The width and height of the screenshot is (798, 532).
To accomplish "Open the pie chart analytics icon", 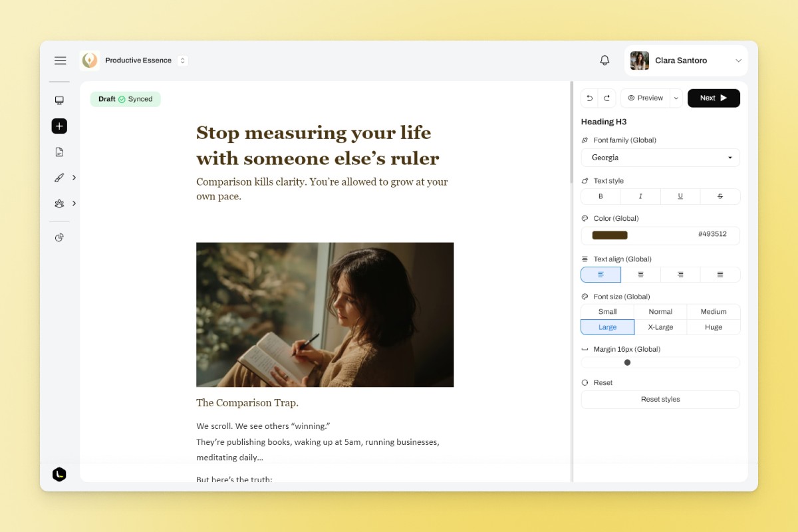I will tap(59, 237).
